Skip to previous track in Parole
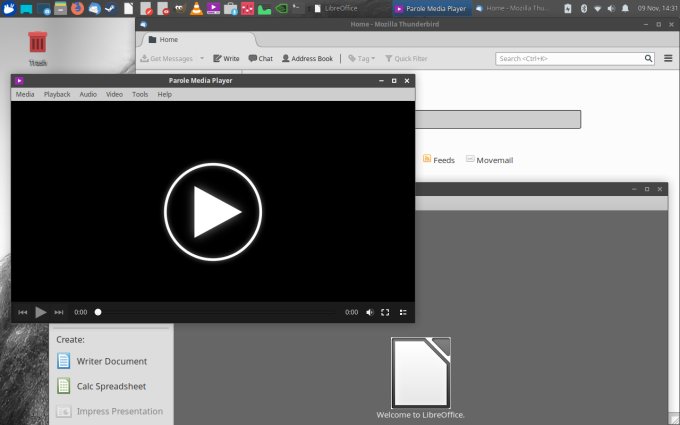The height and width of the screenshot is (425, 680). pyautogui.click(x=23, y=312)
